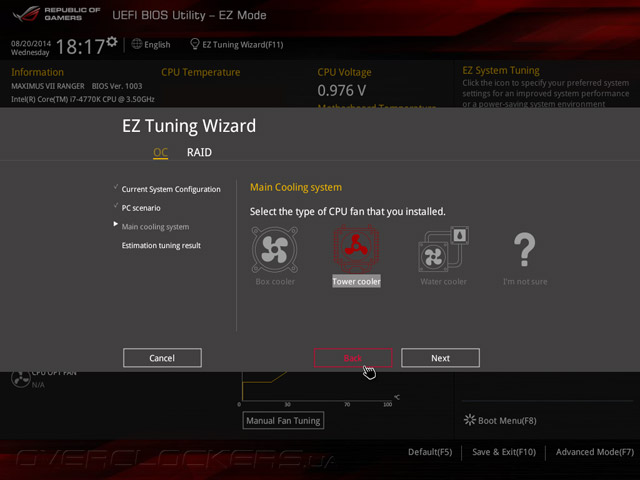Switch to the RAID tab
Image resolution: width=640 pixels, height=480 pixels.
(x=199, y=152)
